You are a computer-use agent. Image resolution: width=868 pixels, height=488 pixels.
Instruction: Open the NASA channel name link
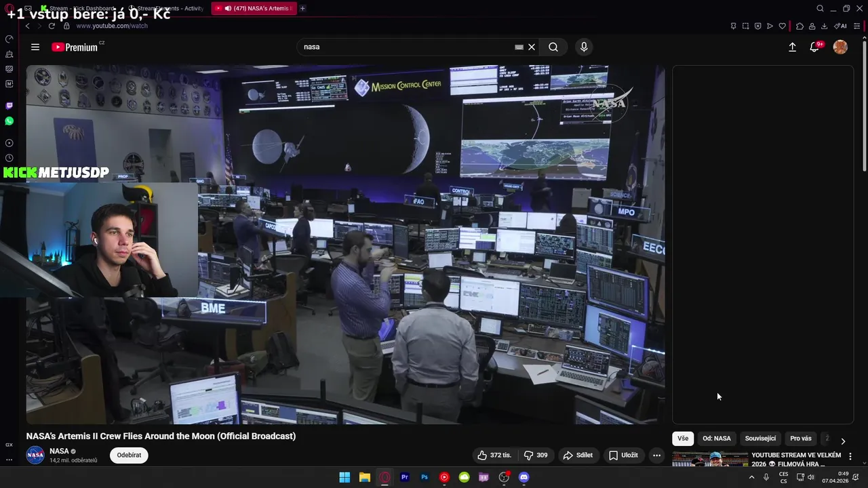point(59,451)
